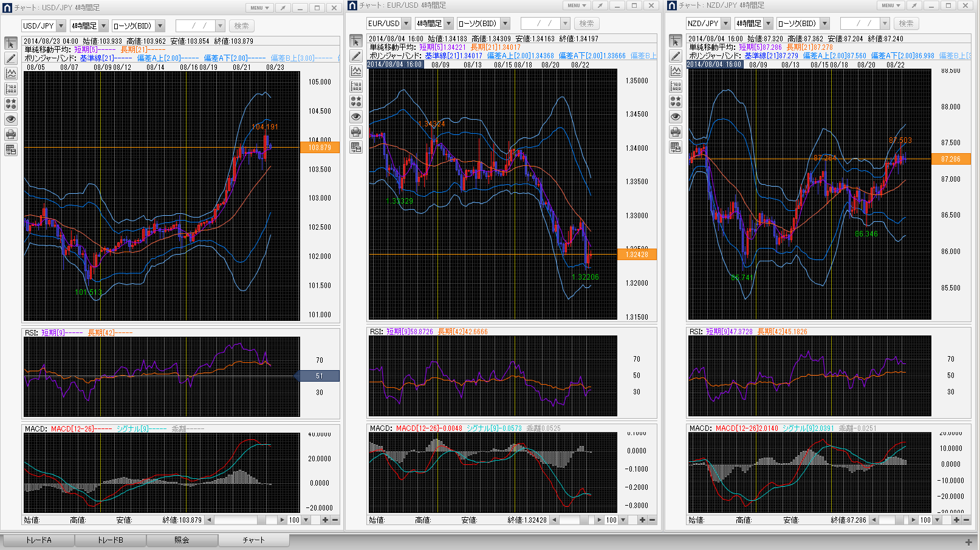
Task: Toggle the eye visibility icon in EUR/USD chart
Action: point(356,117)
